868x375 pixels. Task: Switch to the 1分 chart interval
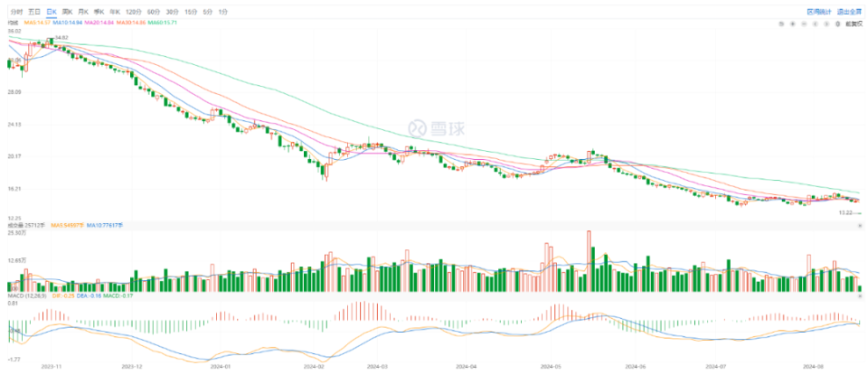pyautogui.click(x=223, y=12)
